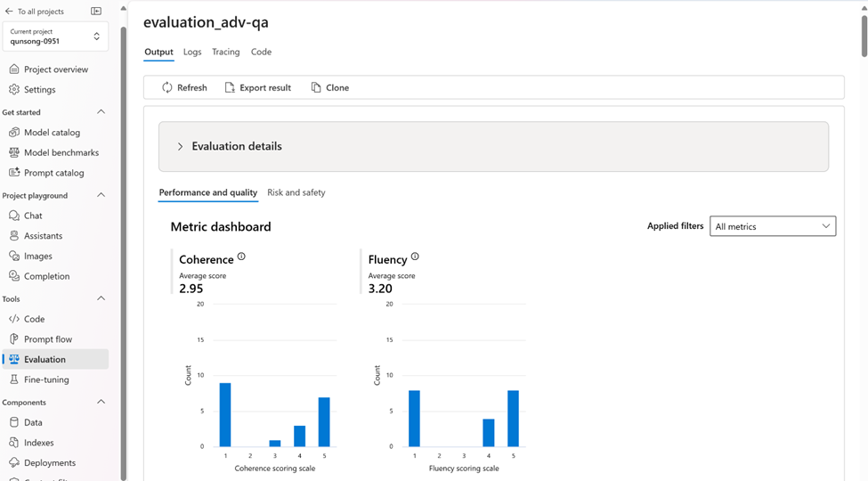The image size is (868, 481).
Task: Switch to the Tracing tab
Action: click(x=226, y=52)
